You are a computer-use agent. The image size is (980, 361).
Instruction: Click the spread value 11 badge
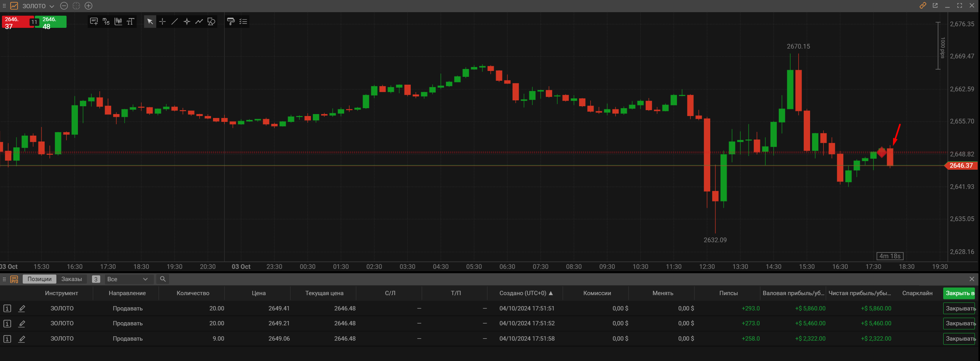point(34,22)
